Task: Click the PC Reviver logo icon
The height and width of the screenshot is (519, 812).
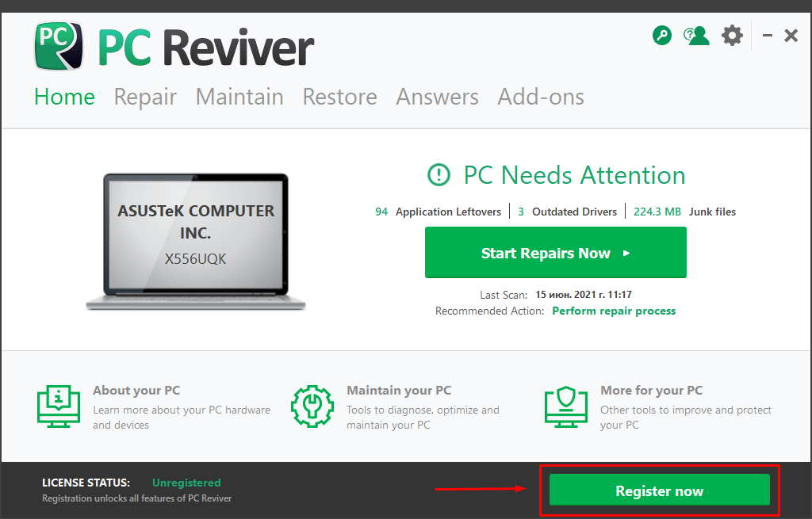Action: tap(59, 46)
